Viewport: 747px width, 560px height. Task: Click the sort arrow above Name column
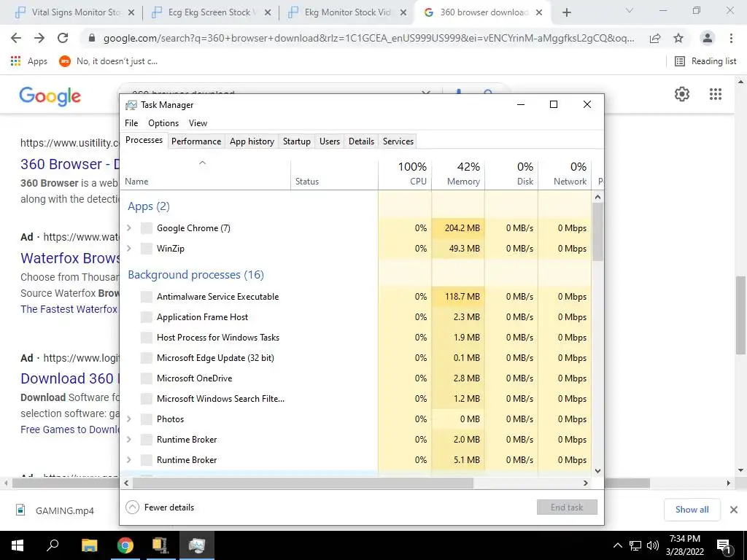coord(203,163)
